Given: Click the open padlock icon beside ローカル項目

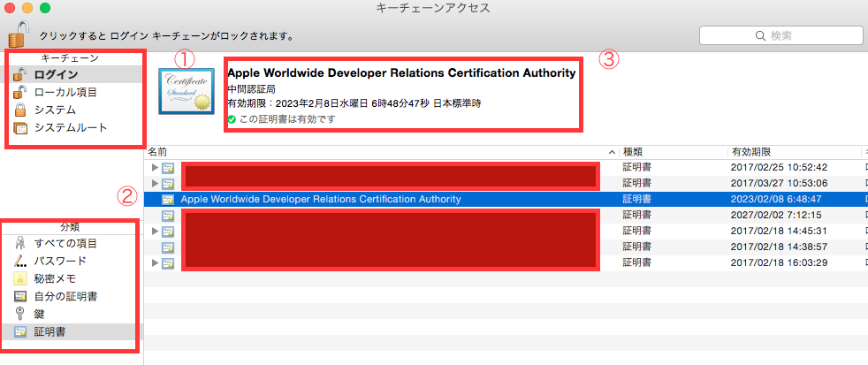Looking at the screenshot, I should [20, 92].
